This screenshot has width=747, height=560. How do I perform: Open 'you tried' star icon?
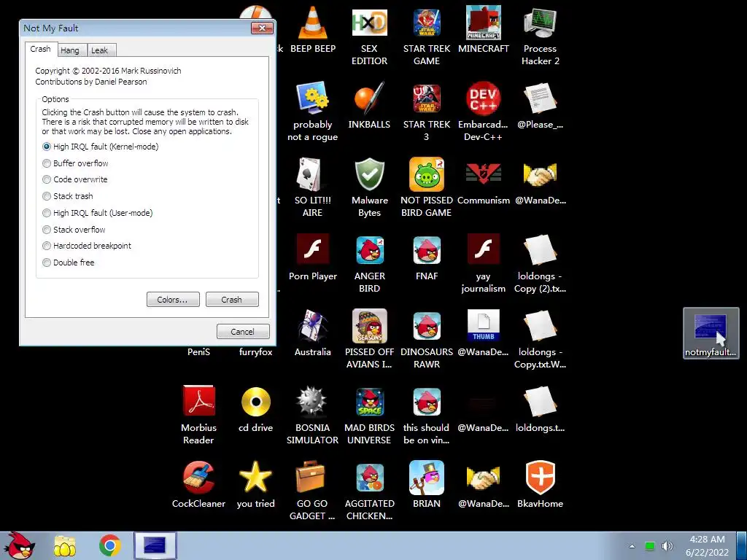pos(256,484)
